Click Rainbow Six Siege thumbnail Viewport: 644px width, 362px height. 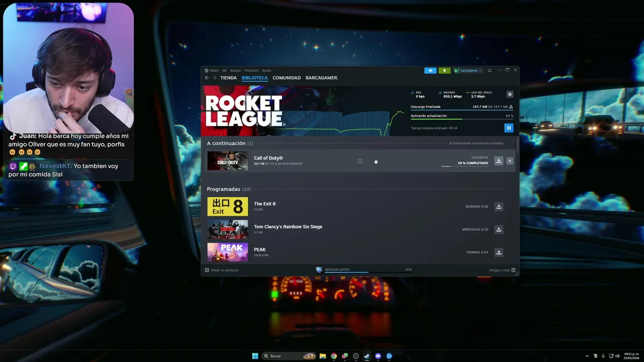[227, 229]
